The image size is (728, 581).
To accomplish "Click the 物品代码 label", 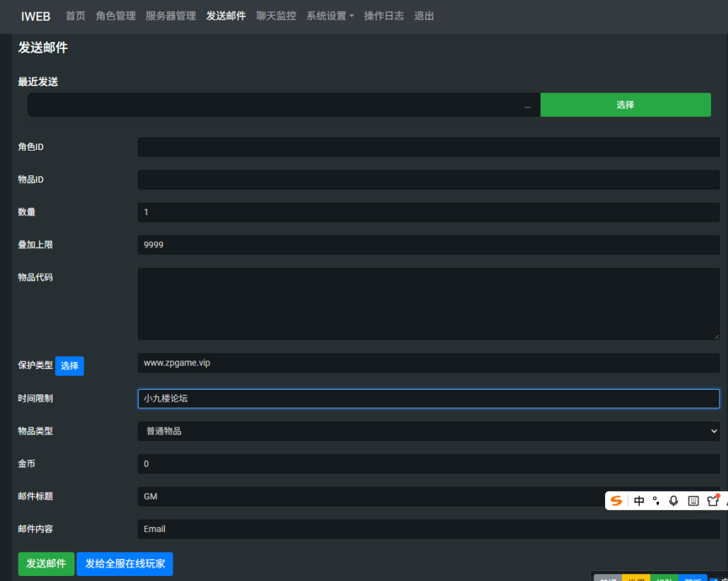I will point(36,277).
